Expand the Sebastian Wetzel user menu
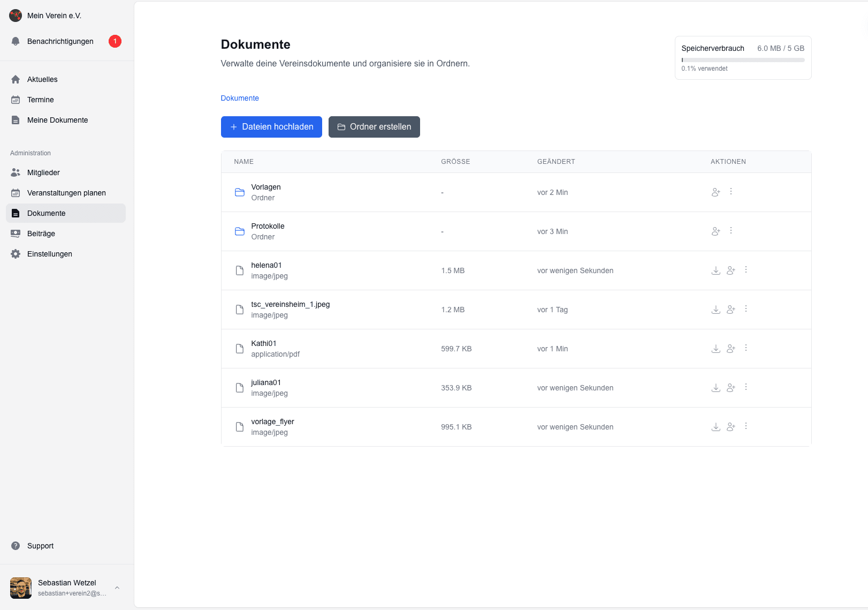 [66, 588]
